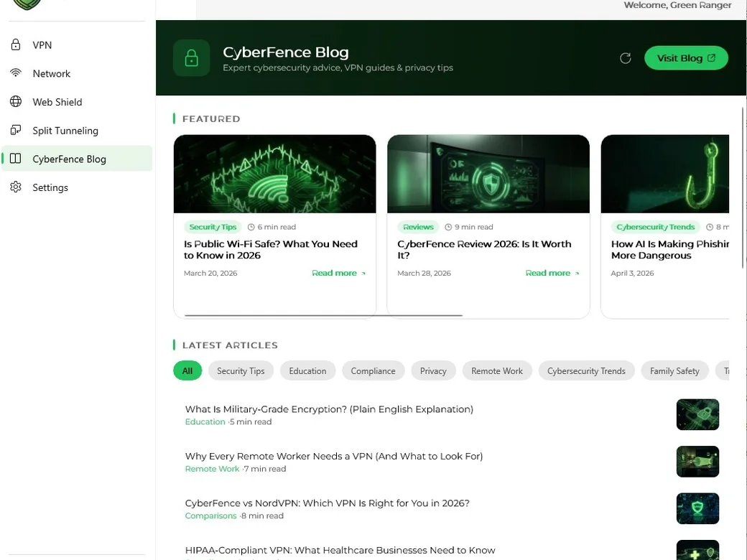Open the Remote Worker VPN article thumbnail
747x560 pixels.
[x=697, y=462]
